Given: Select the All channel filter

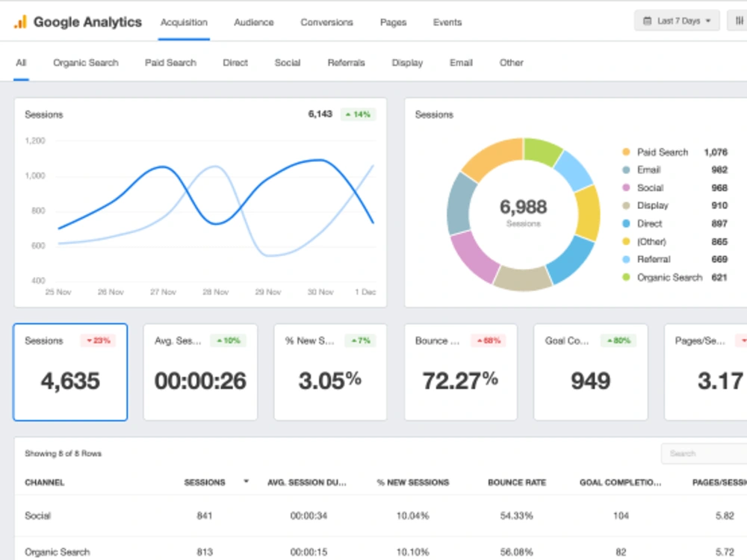Looking at the screenshot, I should (21, 63).
